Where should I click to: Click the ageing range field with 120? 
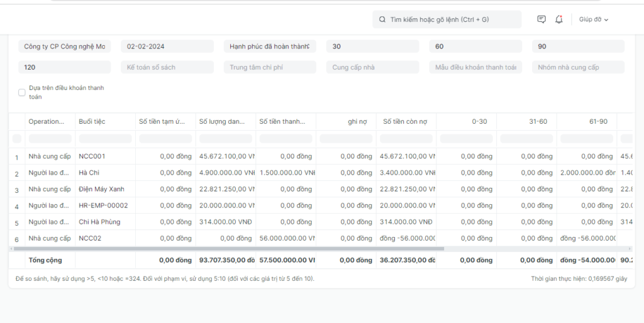click(x=64, y=67)
